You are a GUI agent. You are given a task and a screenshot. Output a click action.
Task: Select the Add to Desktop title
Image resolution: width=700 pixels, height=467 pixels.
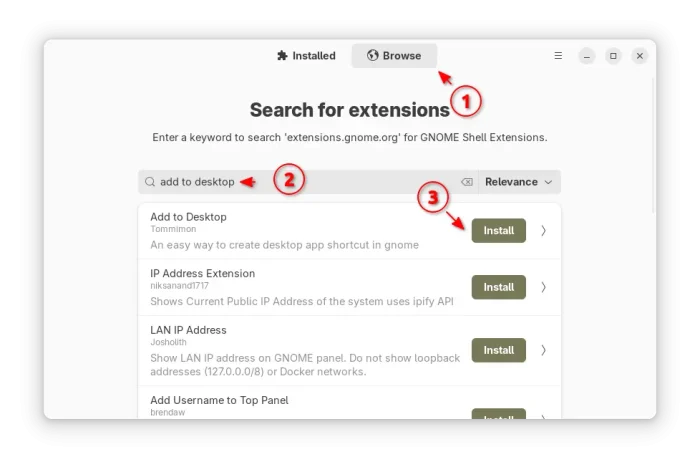188,217
